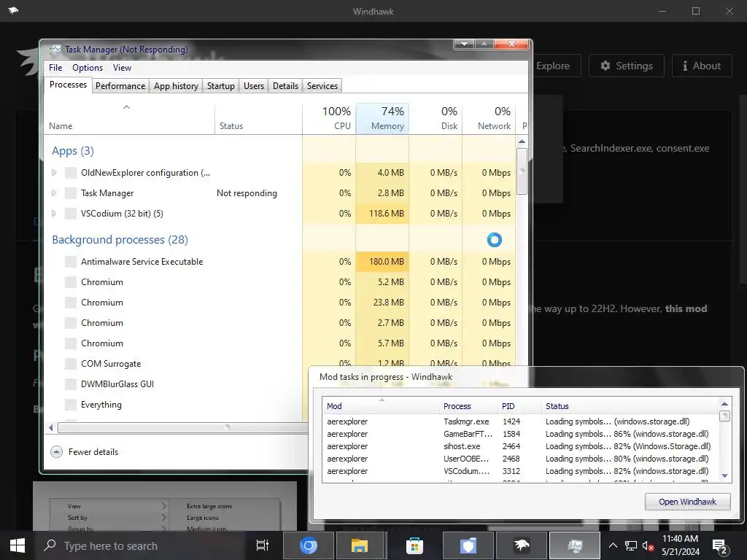The height and width of the screenshot is (560, 747).
Task: Show hidden system tray icons
Action: [x=613, y=545]
